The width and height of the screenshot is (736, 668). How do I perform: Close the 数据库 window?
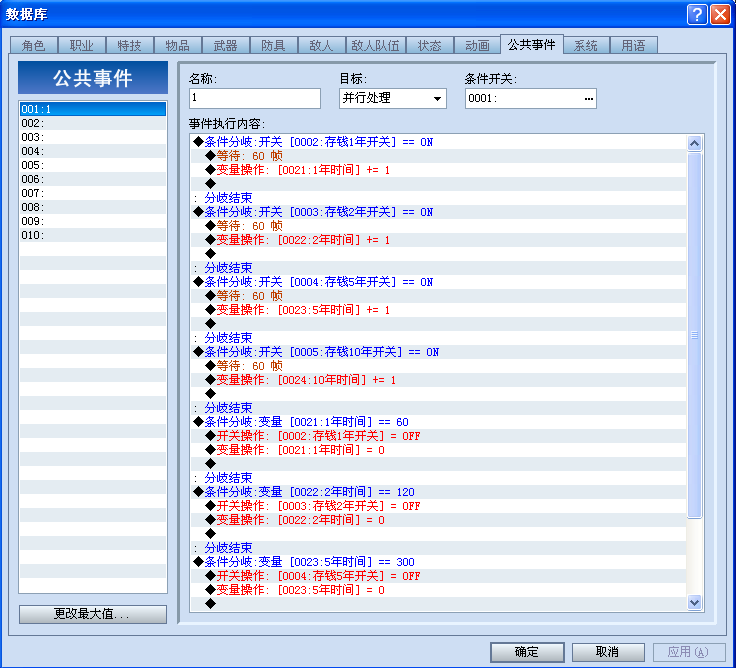[x=720, y=15]
